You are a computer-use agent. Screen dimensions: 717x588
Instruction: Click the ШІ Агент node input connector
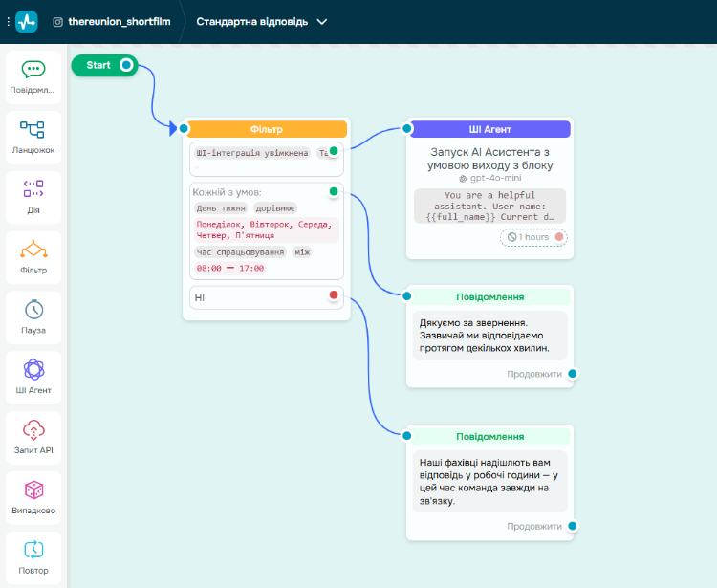click(407, 128)
